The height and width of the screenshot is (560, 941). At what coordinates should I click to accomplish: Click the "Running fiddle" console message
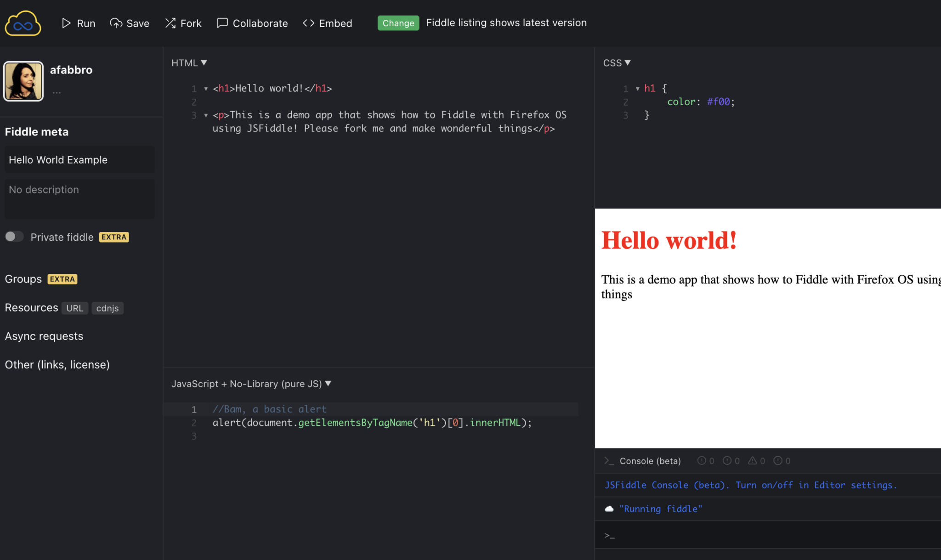[x=661, y=509]
